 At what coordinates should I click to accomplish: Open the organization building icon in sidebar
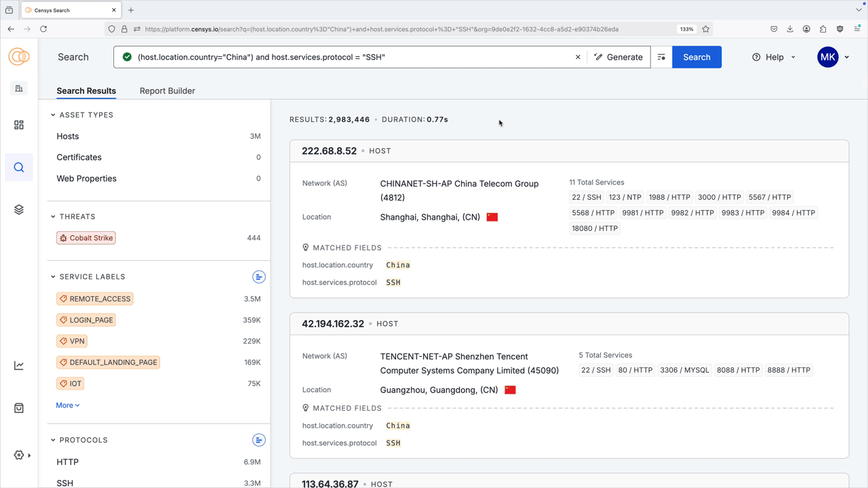19,88
